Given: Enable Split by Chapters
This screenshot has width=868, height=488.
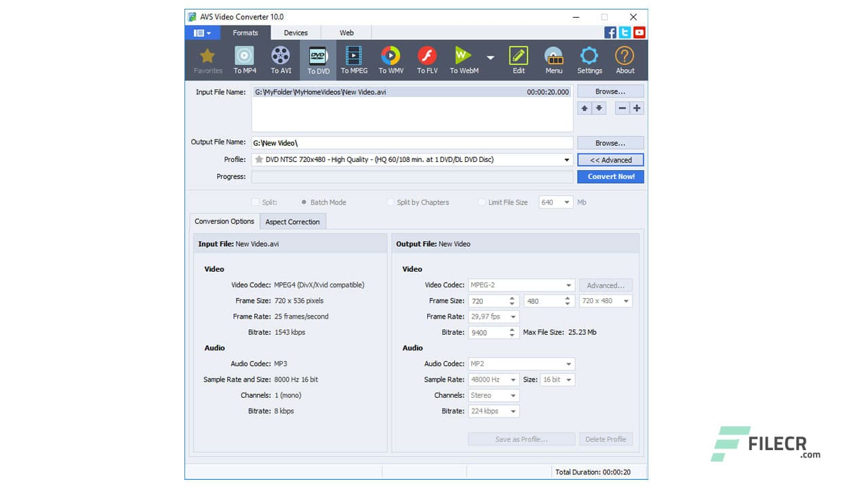Looking at the screenshot, I should [x=390, y=202].
